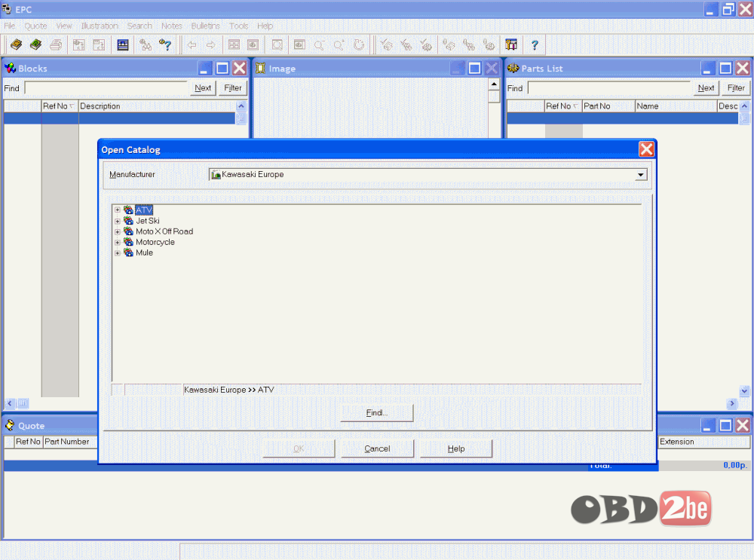Open the Manufacturer dropdown list
The height and width of the screenshot is (560, 754).
640,175
